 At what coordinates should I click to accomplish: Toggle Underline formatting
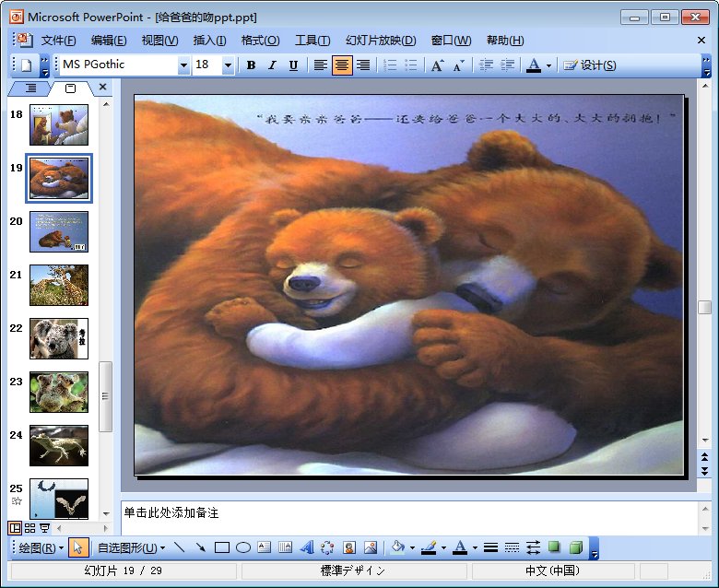tap(293, 65)
